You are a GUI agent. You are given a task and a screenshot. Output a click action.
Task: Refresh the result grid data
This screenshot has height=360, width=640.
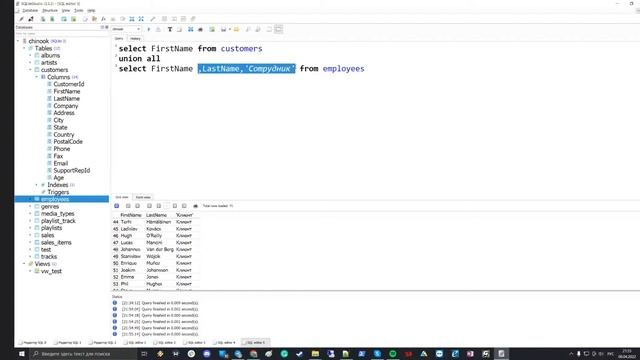tap(117, 206)
